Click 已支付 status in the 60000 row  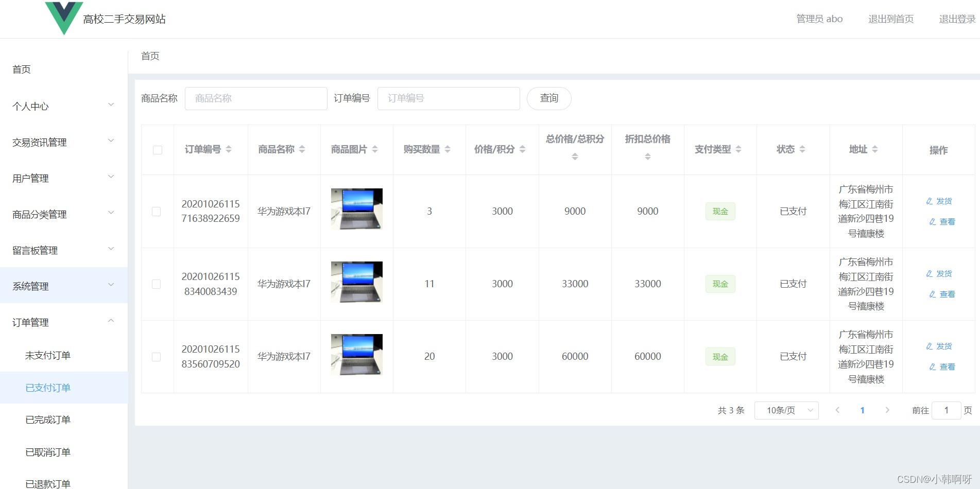coord(793,357)
